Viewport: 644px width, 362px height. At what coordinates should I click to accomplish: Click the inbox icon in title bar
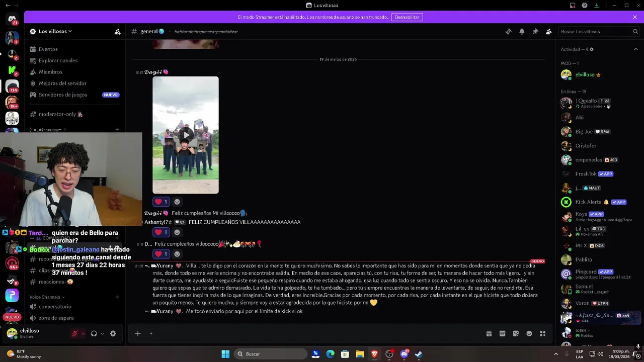(573, 6)
